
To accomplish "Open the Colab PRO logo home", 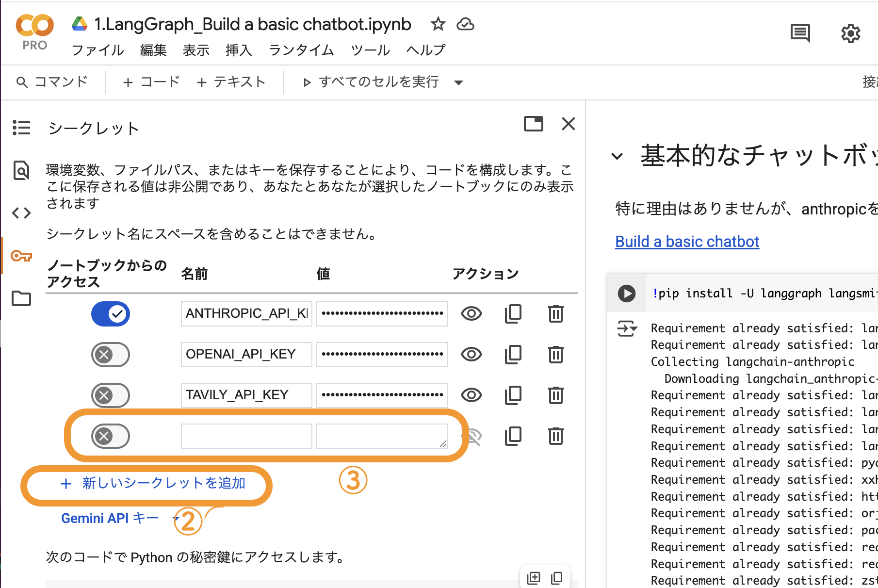I will (x=35, y=32).
